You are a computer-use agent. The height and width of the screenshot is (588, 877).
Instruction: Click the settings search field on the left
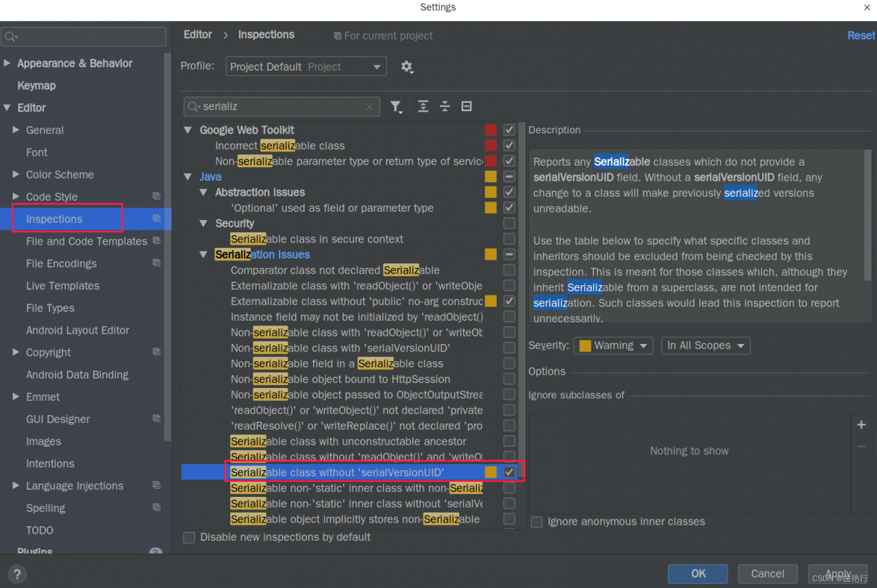(x=84, y=36)
